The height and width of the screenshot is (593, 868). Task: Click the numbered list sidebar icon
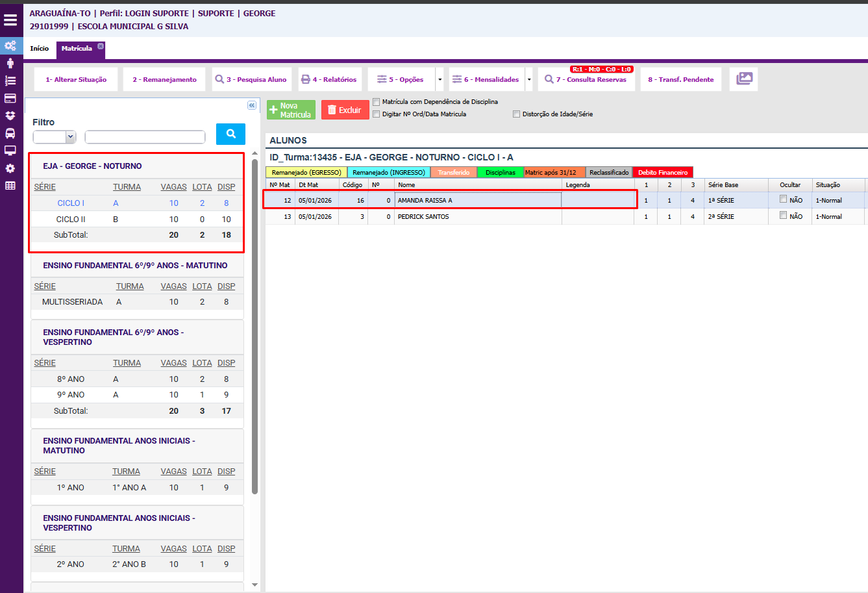click(10, 81)
